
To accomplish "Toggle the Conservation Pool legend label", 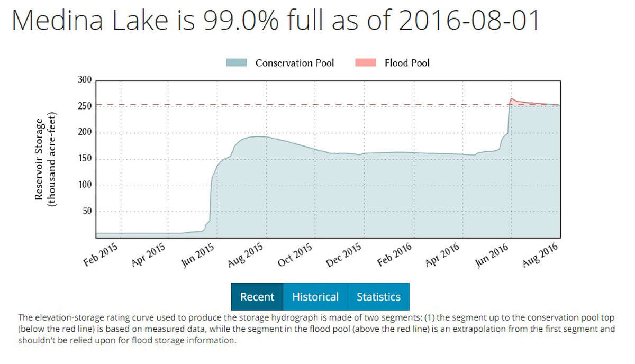I will click(295, 63).
